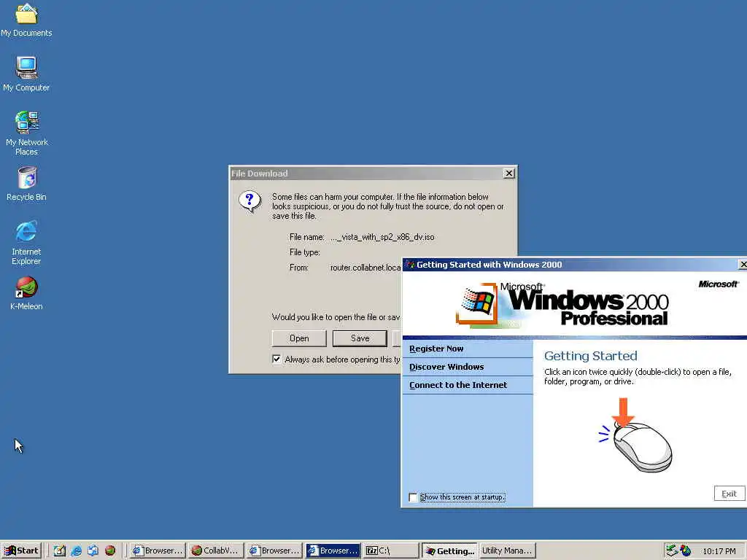Launch Outlook Express from quick launch bar
Viewport: 747px width, 560px height.
[93, 551]
